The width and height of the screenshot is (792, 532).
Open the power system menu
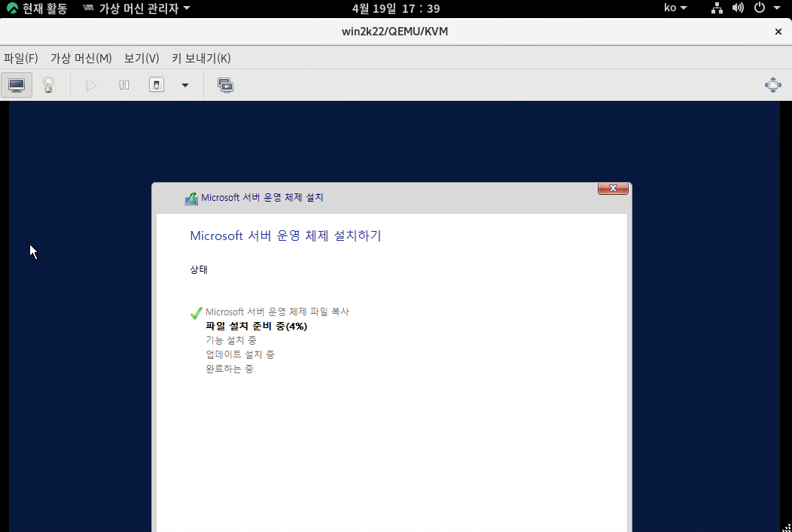(x=766, y=8)
